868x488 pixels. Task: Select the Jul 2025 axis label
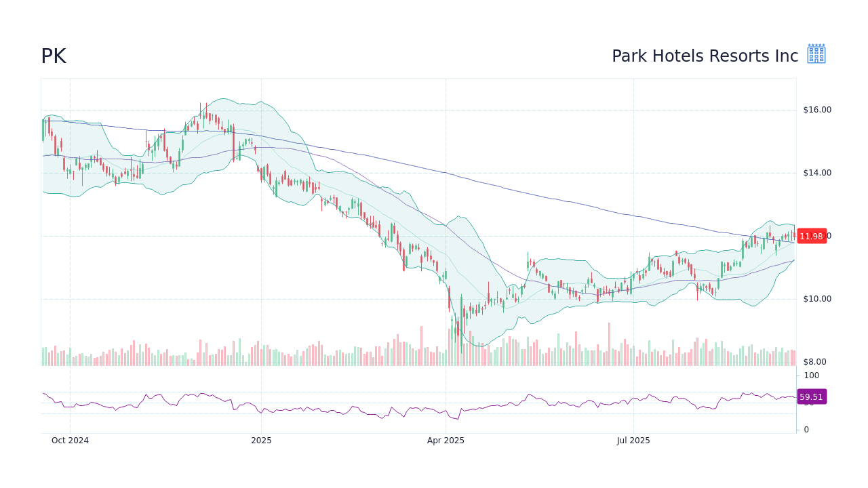[633, 440]
